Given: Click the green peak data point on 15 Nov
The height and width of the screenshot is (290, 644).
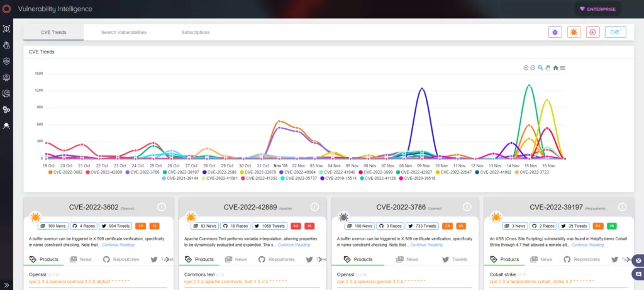Looking at the screenshot, I should 530,86.
